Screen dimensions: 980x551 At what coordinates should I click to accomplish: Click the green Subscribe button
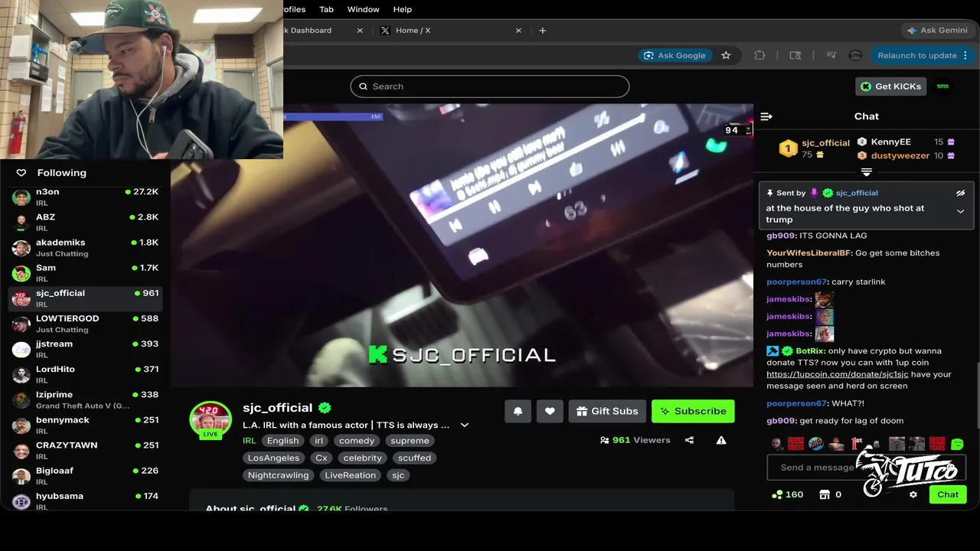pos(693,411)
